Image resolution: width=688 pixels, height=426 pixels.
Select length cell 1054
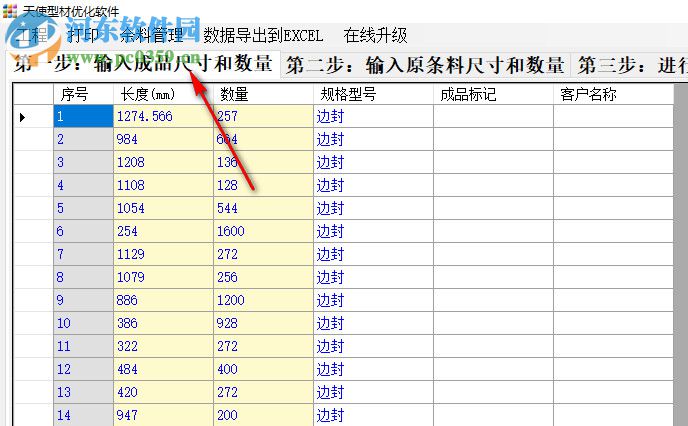point(163,208)
